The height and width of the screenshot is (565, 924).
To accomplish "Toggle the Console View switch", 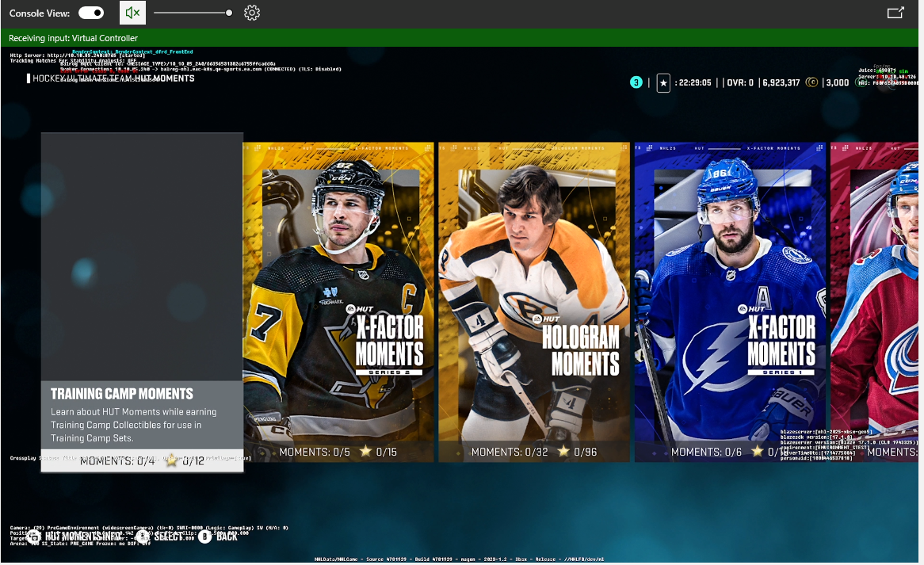I will coord(91,13).
